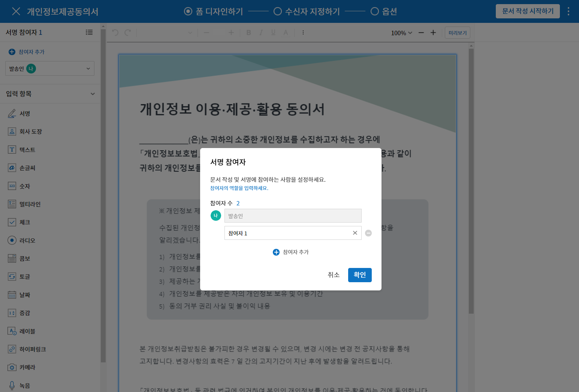Image resolution: width=579 pixels, height=392 pixels.
Task: Open the 100% zoom dropdown
Action: click(x=402, y=33)
